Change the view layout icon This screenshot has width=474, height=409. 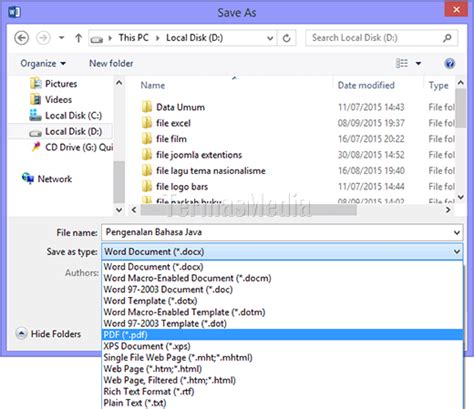[x=402, y=63]
